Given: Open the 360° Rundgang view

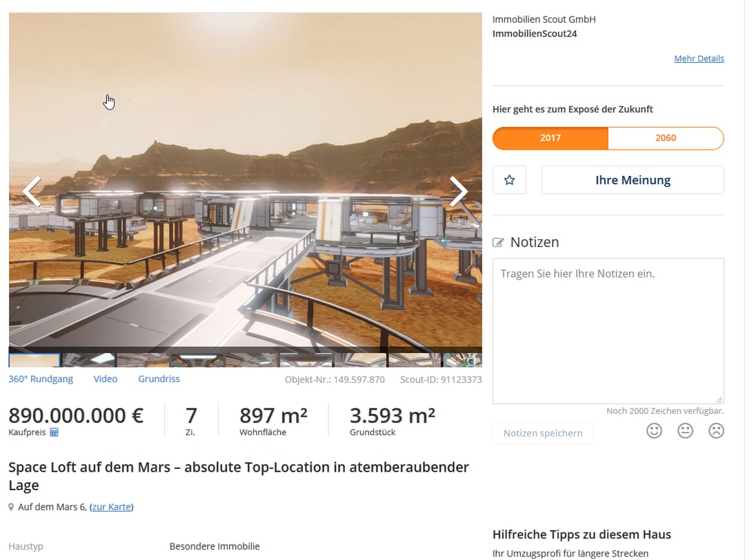Looking at the screenshot, I should point(41,379).
